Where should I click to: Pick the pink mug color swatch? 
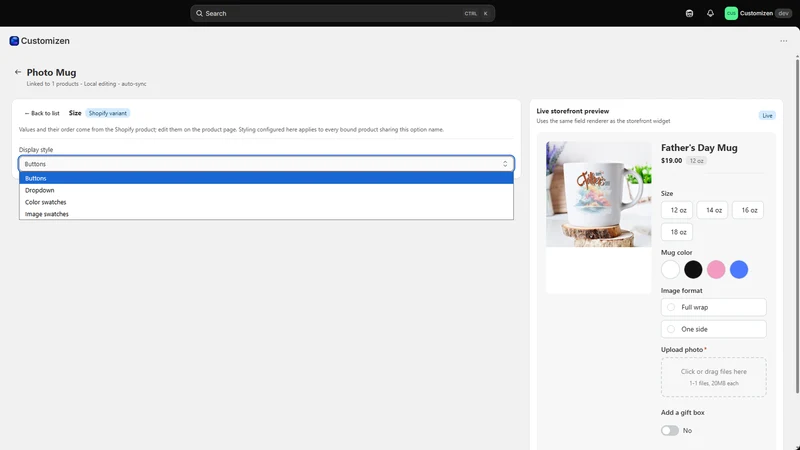(x=716, y=269)
